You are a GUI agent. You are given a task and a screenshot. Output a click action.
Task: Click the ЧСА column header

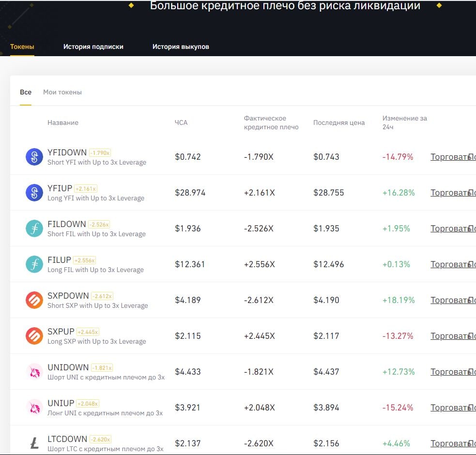pyautogui.click(x=181, y=122)
